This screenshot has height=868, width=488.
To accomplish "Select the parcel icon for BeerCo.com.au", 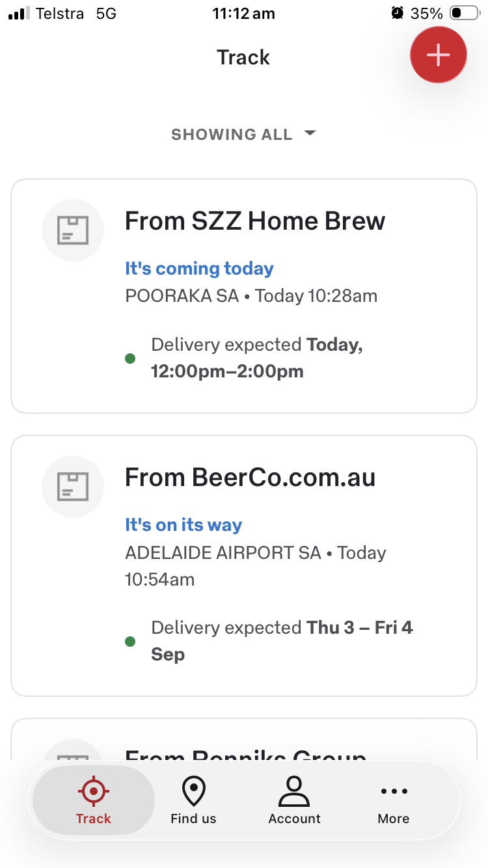I will coord(73,487).
